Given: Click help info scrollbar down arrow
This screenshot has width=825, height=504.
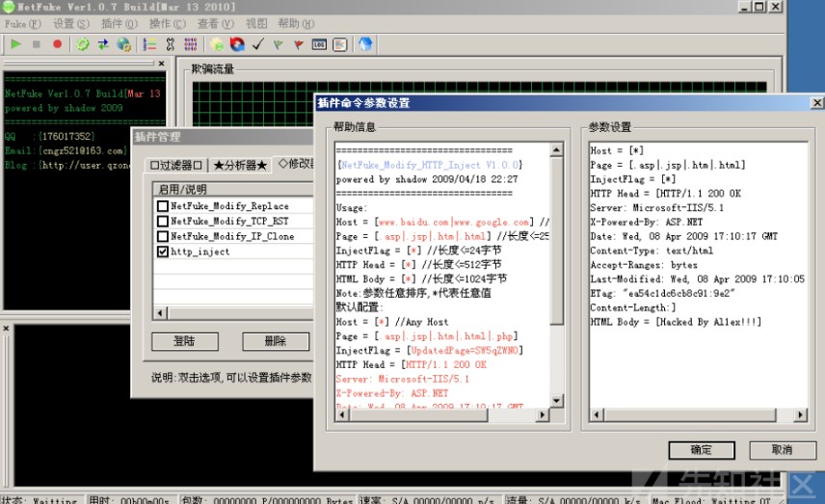Looking at the screenshot, I should [x=557, y=401].
